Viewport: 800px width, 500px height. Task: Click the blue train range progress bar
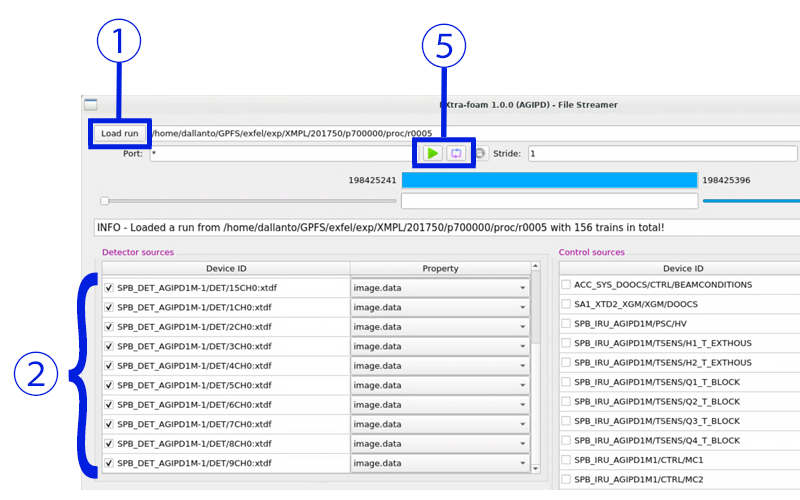point(549,180)
